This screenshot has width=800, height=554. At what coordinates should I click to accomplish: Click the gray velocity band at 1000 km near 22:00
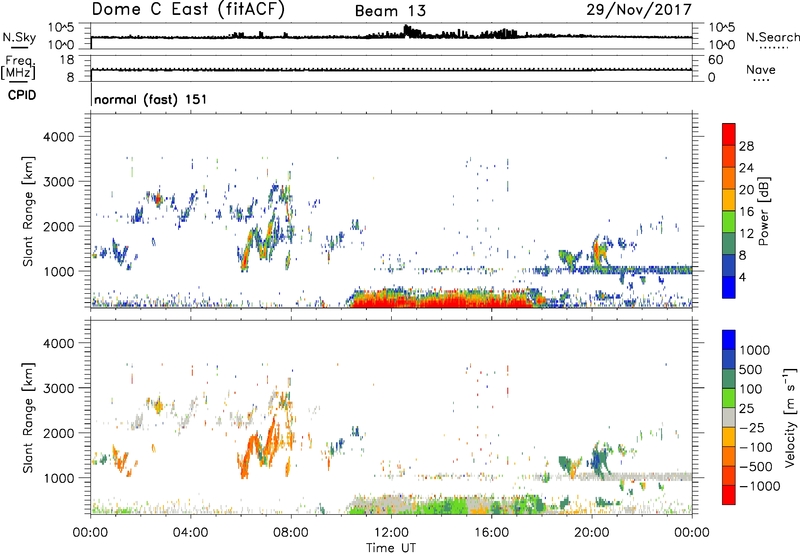coord(642,476)
